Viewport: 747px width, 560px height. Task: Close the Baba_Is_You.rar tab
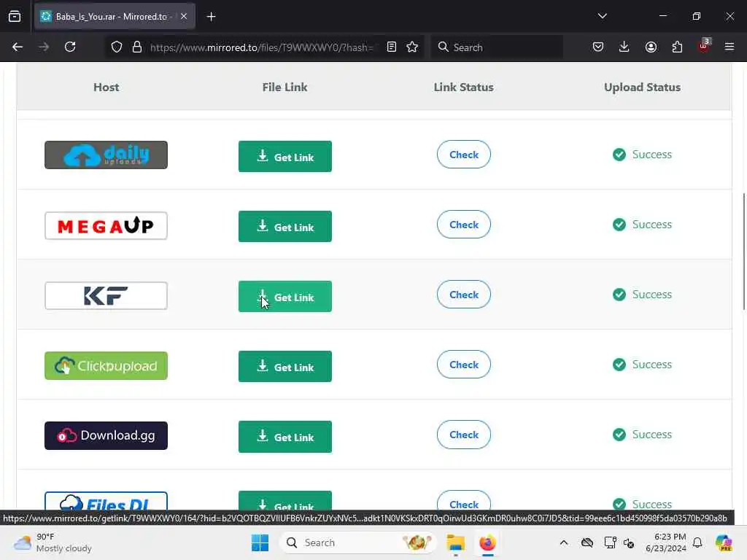tap(184, 17)
